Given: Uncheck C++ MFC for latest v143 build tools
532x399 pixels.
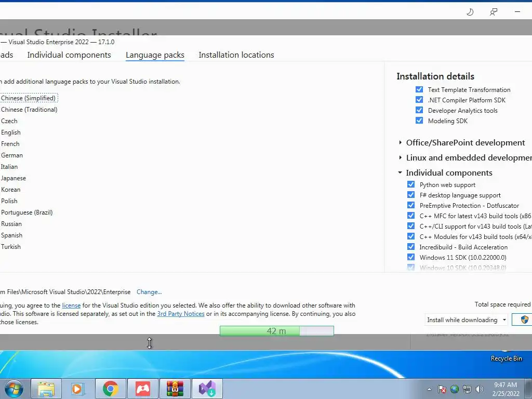Looking at the screenshot, I should 411,216.
